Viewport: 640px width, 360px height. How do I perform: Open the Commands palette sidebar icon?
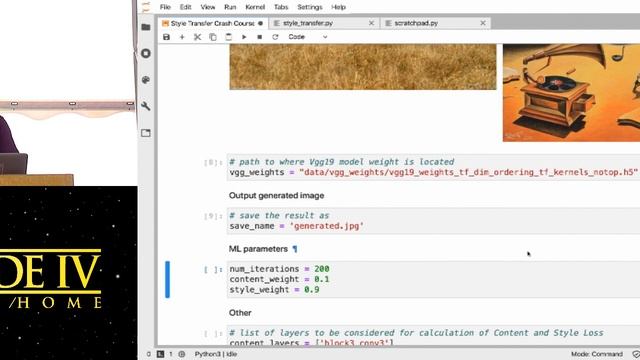[146, 80]
